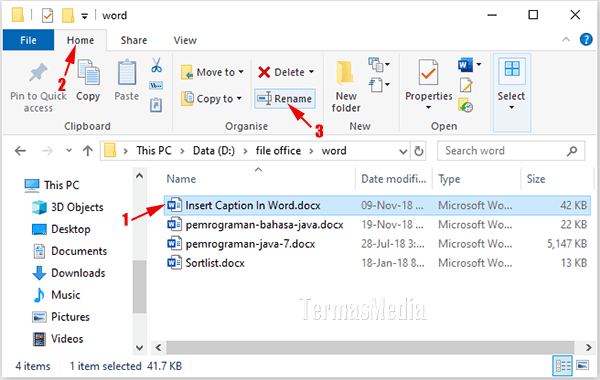Click the horizontal scrollbar under file list
The height and width of the screenshot is (380, 600).
tap(370, 347)
